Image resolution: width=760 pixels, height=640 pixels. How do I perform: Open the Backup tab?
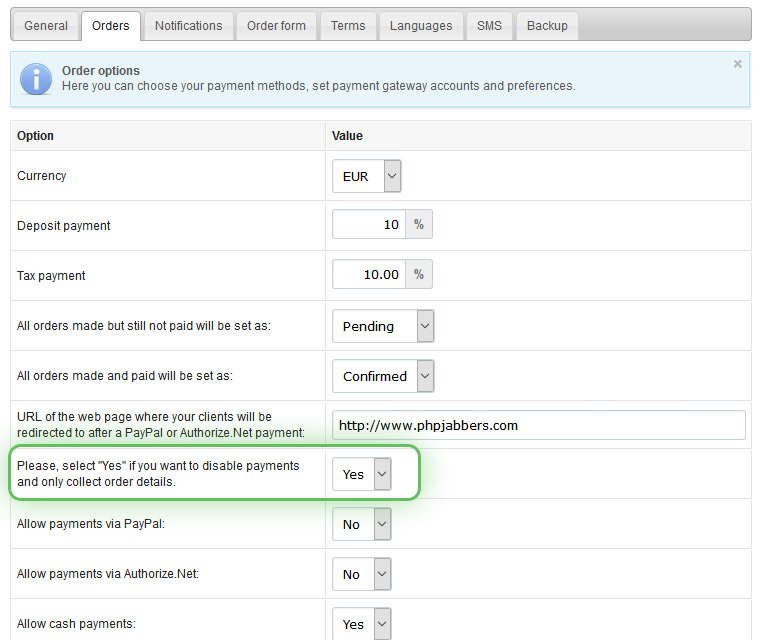[547, 26]
